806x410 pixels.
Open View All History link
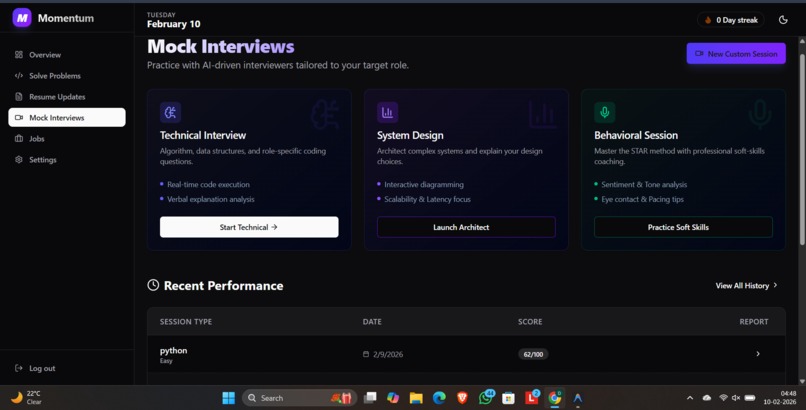(746, 286)
